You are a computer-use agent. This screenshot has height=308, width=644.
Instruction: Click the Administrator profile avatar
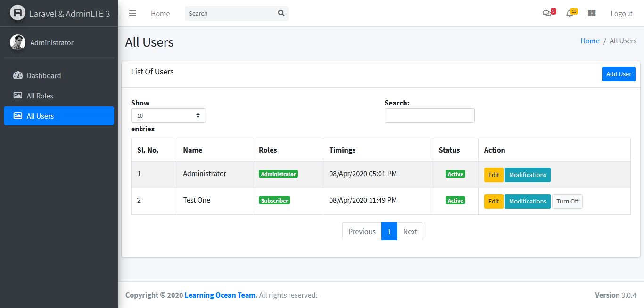point(17,42)
